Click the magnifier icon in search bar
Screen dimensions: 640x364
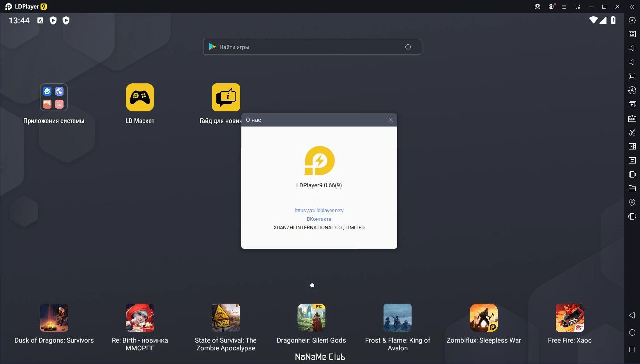click(x=408, y=47)
